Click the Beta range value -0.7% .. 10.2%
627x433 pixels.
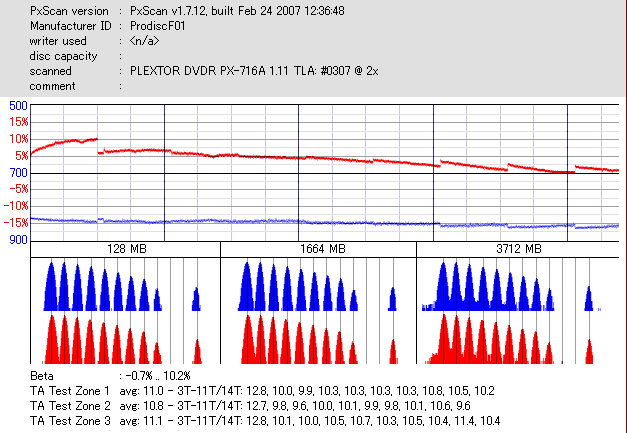coord(158,376)
